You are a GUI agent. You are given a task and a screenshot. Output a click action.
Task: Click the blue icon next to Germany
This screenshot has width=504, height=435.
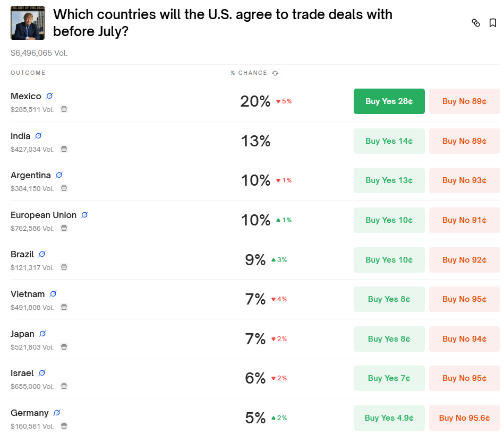57,413
